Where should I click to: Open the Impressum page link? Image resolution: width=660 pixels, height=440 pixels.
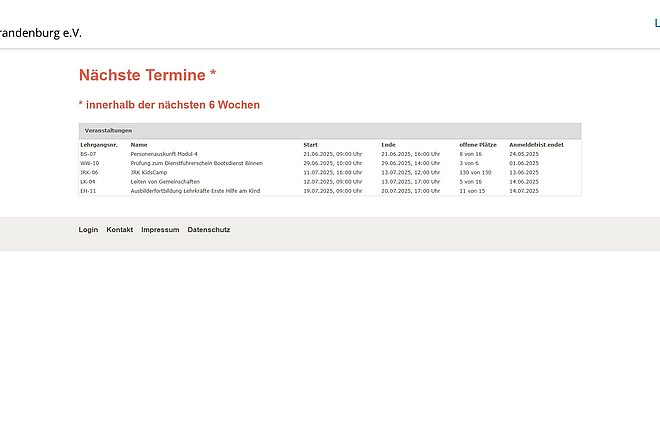click(160, 230)
